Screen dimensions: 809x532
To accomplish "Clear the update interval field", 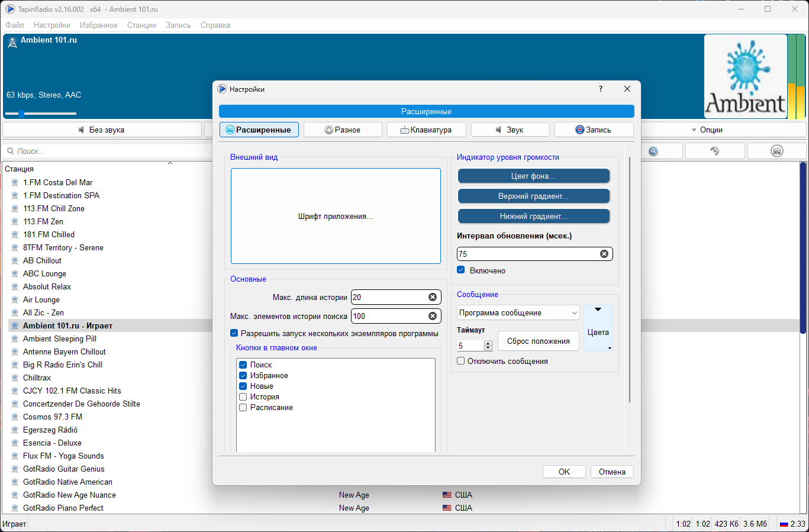I will point(604,254).
